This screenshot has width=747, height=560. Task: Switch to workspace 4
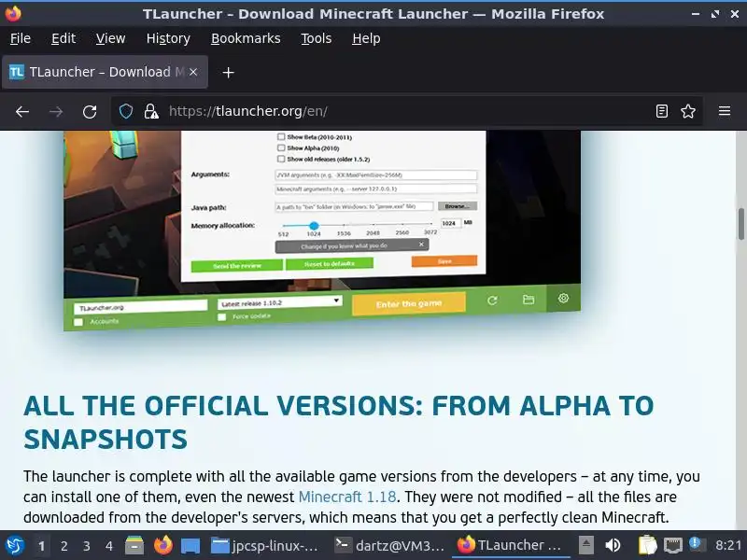coord(109,546)
